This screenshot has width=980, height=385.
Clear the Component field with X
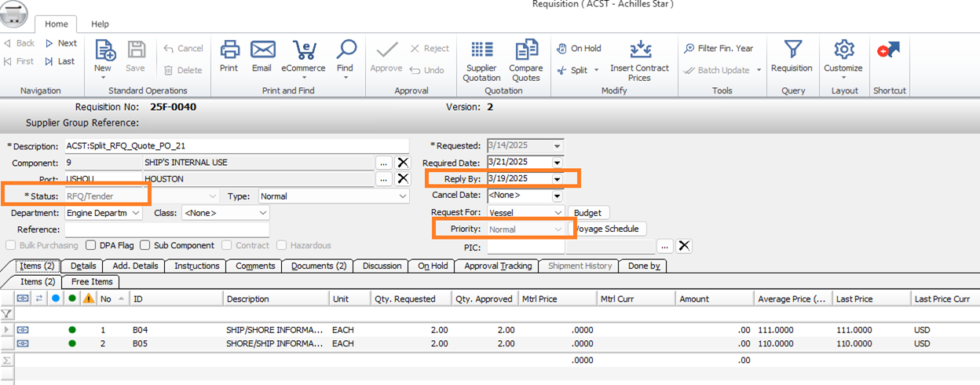[402, 163]
